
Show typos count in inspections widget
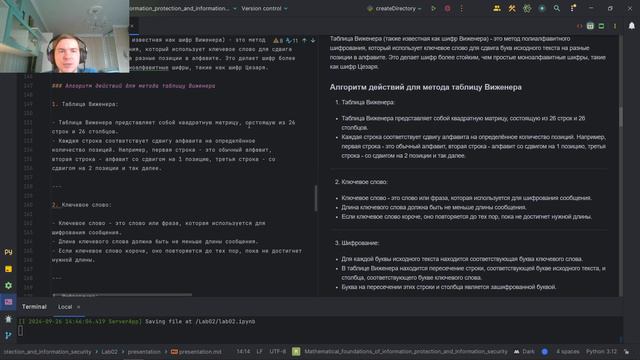[x=292, y=40]
